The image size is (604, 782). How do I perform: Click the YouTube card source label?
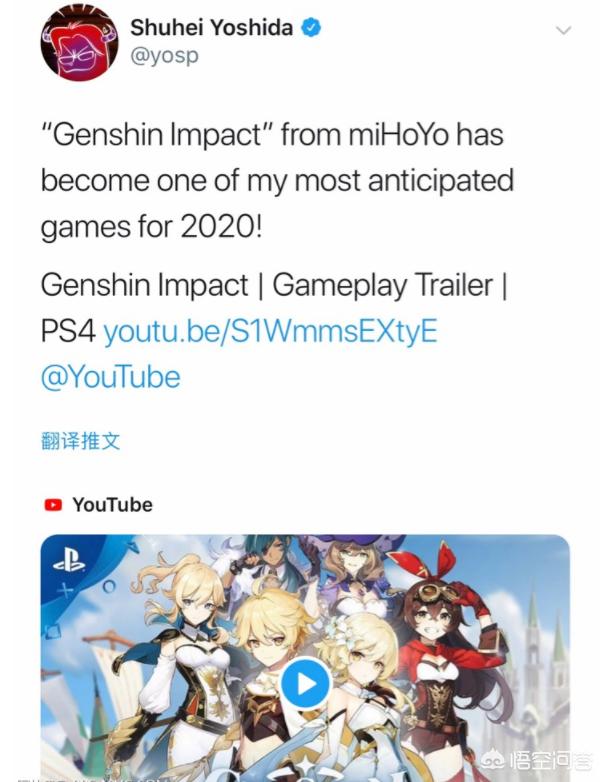(x=112, y=505)
